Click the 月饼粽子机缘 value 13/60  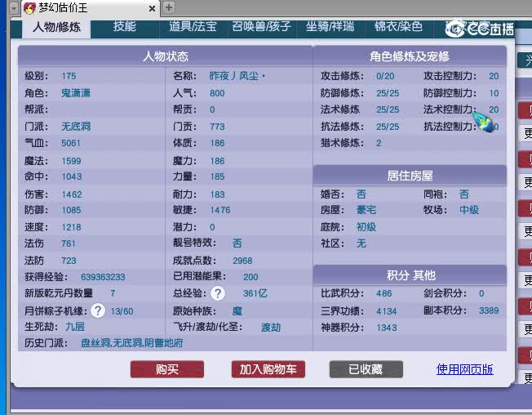122,311
